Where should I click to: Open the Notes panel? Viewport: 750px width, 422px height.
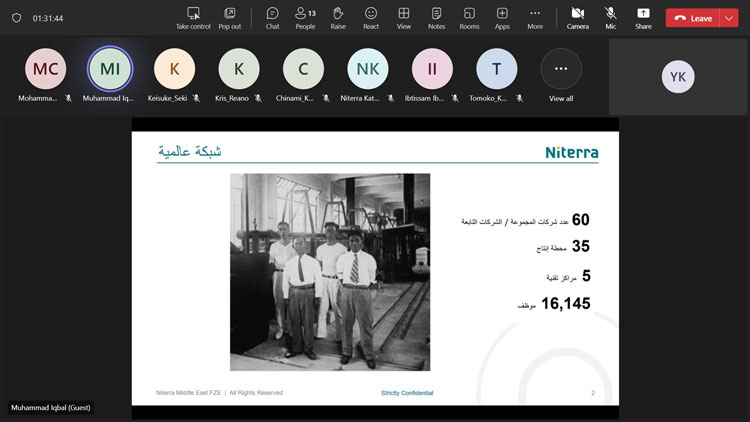click(x=436, y=17)
